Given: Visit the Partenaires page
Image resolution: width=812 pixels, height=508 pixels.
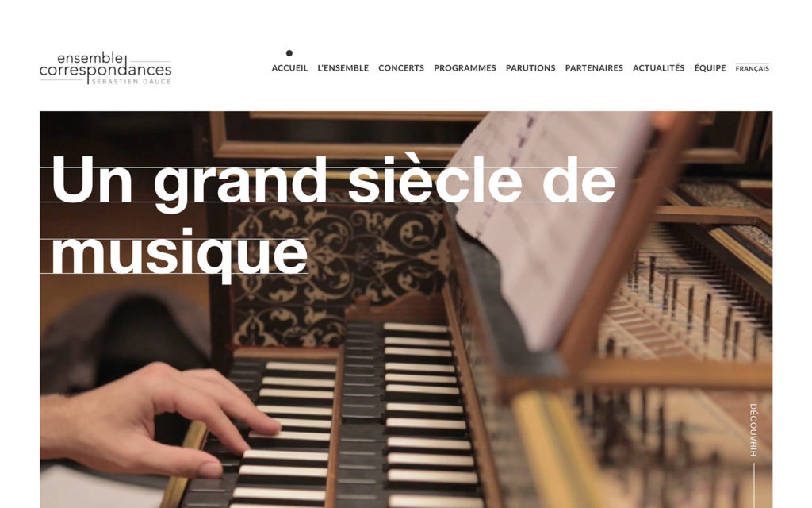Looking at the screenshot, I should click(593, 68).
